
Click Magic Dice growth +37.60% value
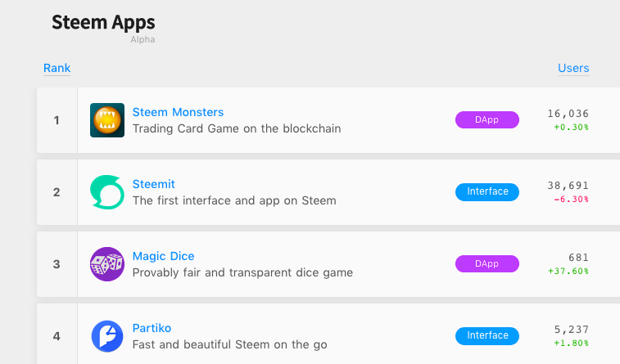click(570, 271)
